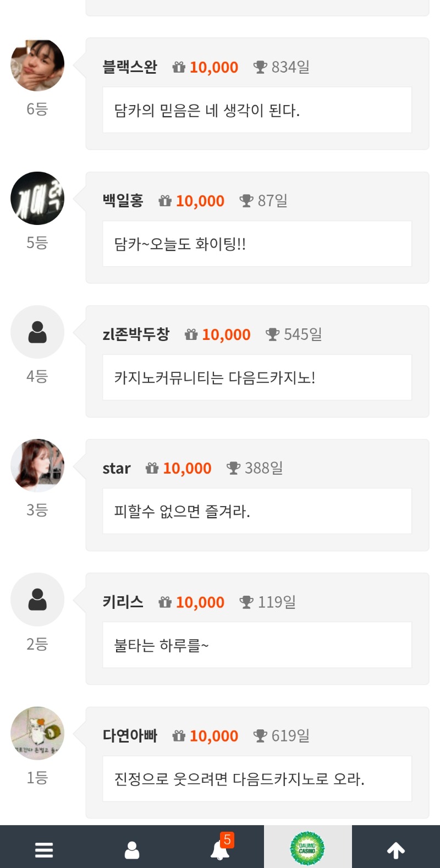Open the username link zl존박두창
Image resolution: width=440 pixels, height=868 pixels.
(136, 334)
